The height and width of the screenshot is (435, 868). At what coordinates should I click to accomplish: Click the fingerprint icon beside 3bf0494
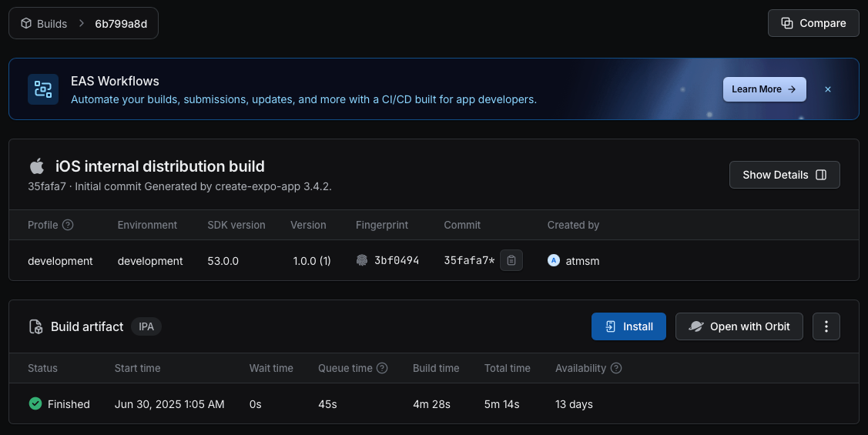click(x=361, y=260)
